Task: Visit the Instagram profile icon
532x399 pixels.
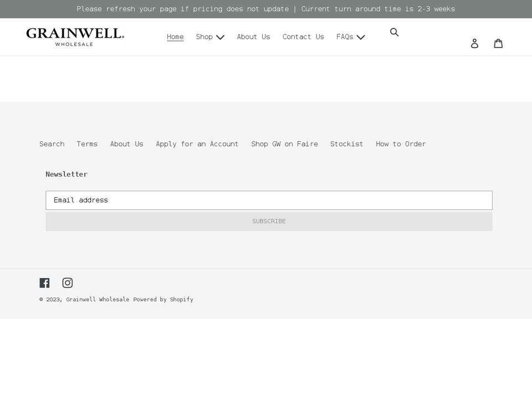Action: tap(68, 283)
